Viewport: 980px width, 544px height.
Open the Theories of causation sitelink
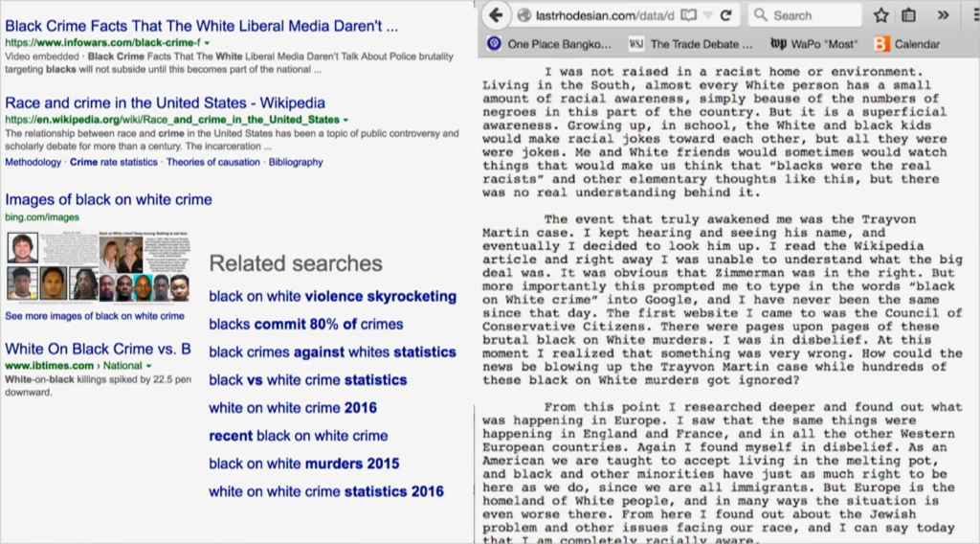213,162
